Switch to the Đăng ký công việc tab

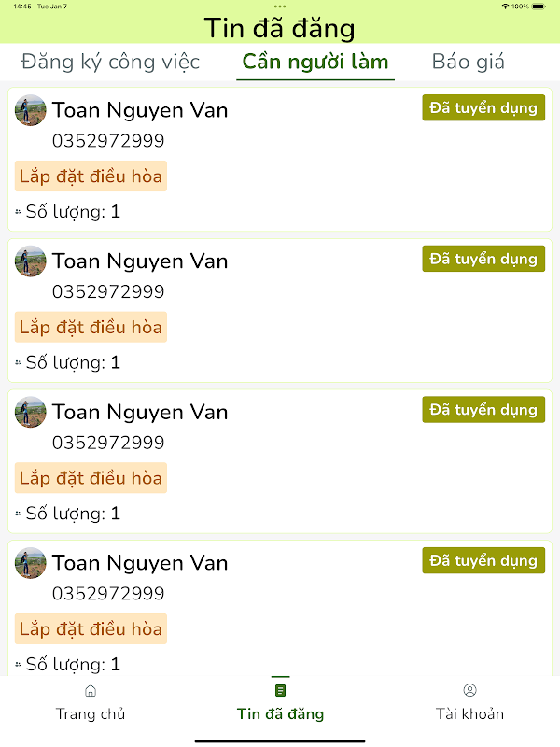tap(110, 62)
